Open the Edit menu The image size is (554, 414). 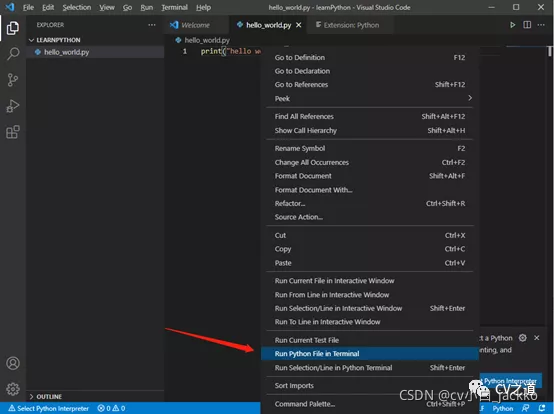click(48, 7)
